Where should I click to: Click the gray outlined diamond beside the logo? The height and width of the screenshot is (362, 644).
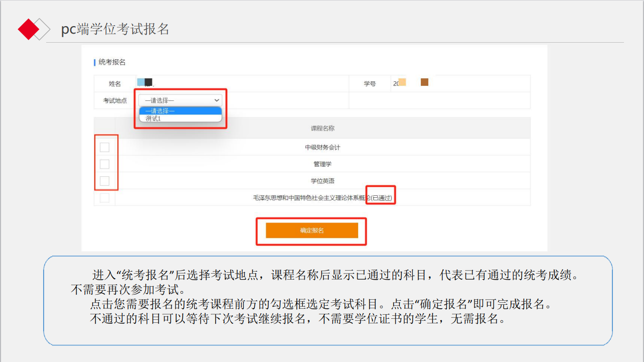click(43, 30)
